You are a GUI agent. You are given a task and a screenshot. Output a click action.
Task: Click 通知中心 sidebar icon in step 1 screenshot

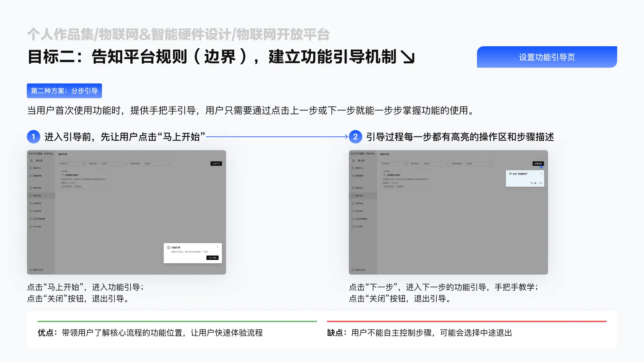(31, 168)
